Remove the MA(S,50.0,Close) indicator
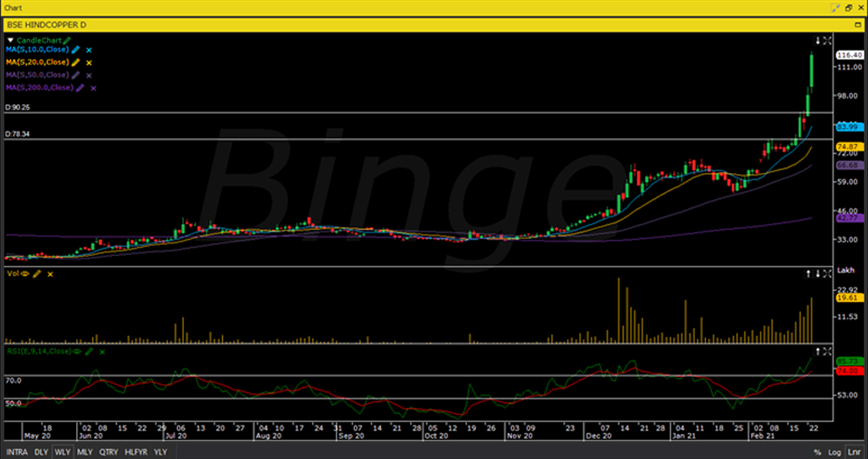 point(89,75)
